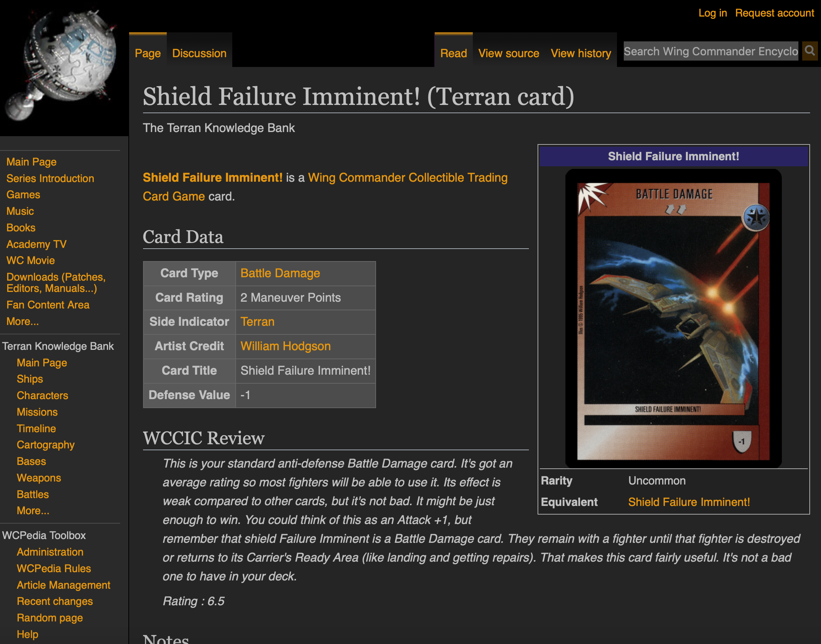Open the Shield Failure Imminent card image
The image size is (821, 644).
tap(673, 319)
